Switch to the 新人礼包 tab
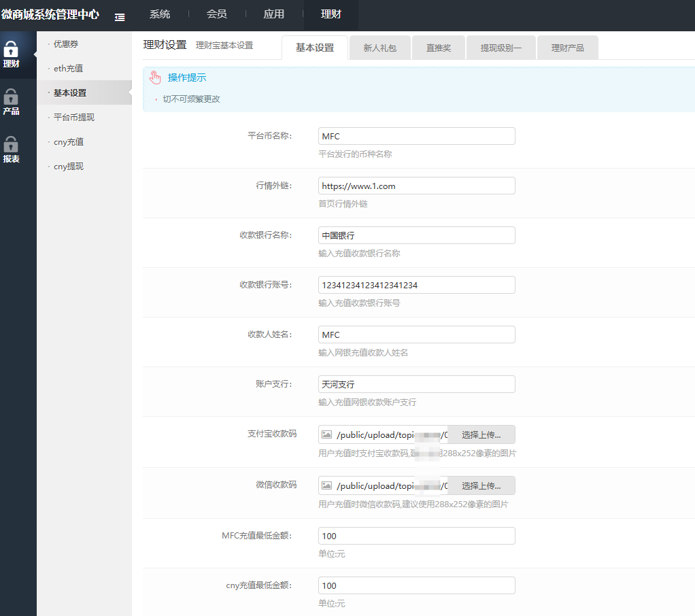 379,47
